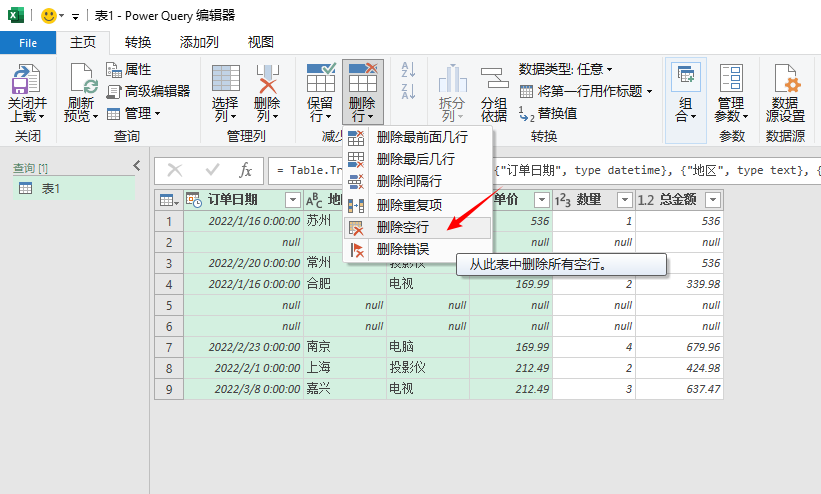Click the Excel logo icon in the title bar
The image size is (821, 494).
16,15
